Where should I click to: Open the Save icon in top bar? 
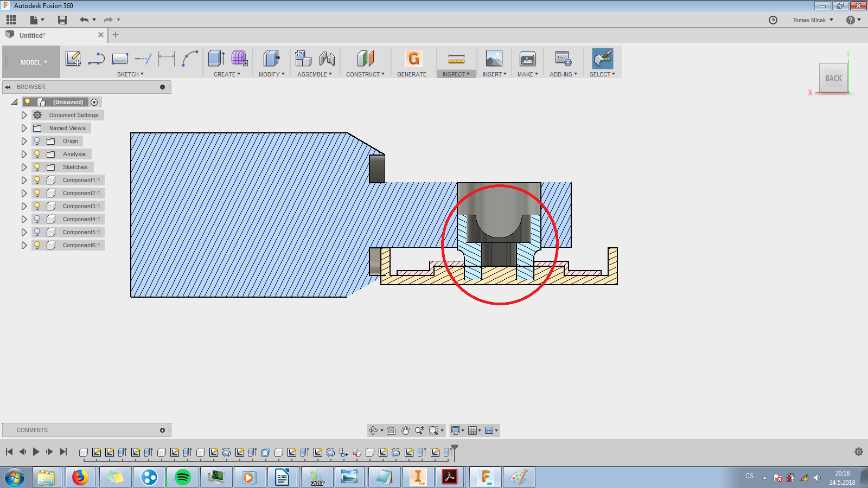point(62,20)
